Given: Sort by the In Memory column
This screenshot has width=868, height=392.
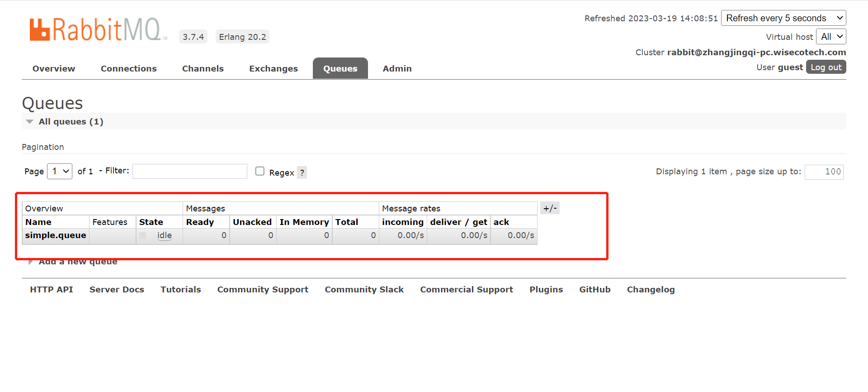Looking at the screenshot, I should click(304, 222).
